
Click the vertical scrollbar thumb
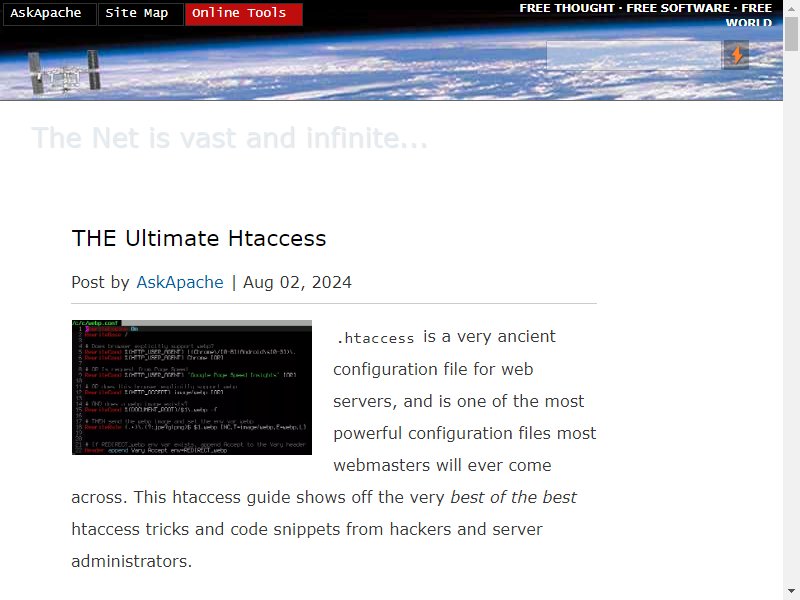(791, 34)
